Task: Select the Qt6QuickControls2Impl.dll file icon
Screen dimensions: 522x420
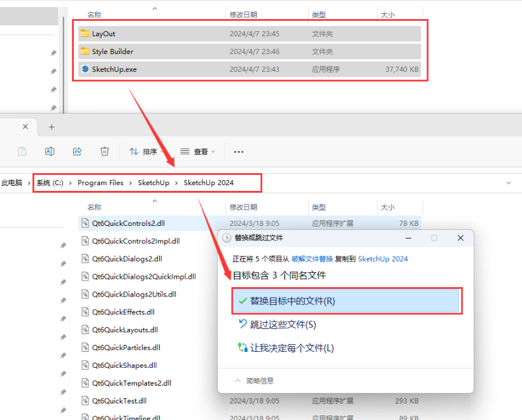Action: [85, 241]
